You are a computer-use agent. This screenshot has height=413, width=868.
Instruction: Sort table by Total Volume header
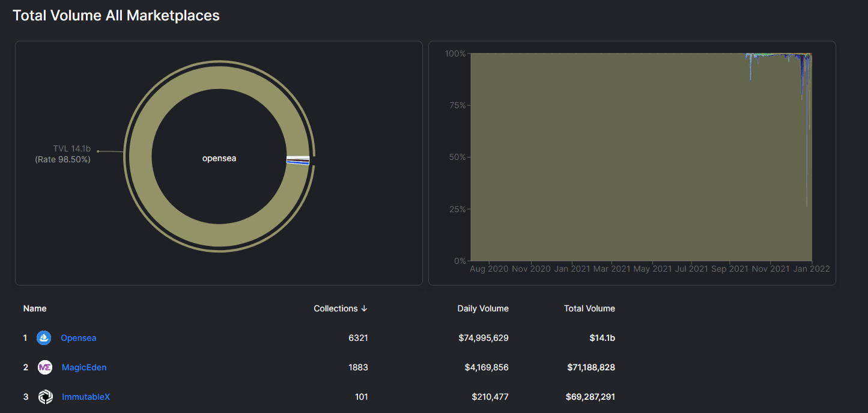pyautogui.click(x=589, y=308)
